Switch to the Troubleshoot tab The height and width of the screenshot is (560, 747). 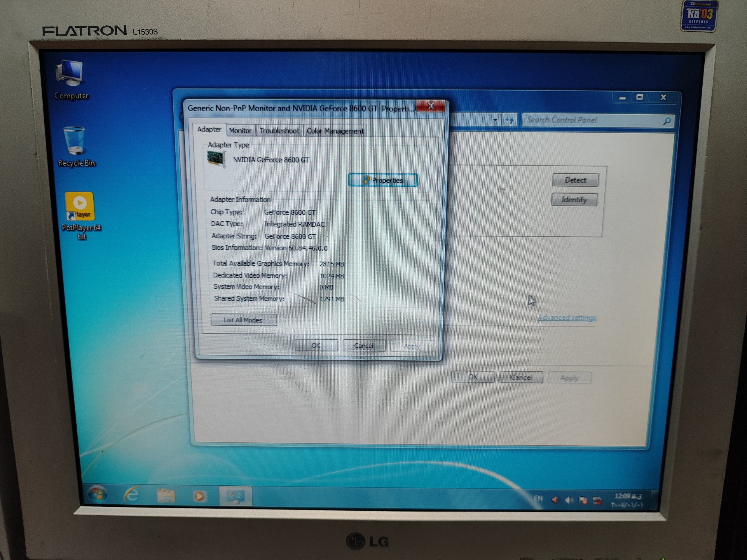[x=279, y=131]
